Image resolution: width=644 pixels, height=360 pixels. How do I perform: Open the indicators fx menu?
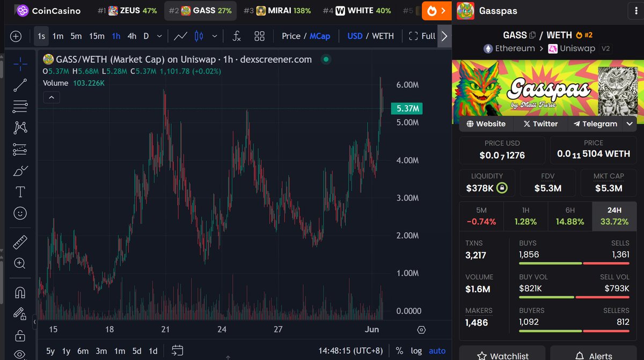[237, 36]
